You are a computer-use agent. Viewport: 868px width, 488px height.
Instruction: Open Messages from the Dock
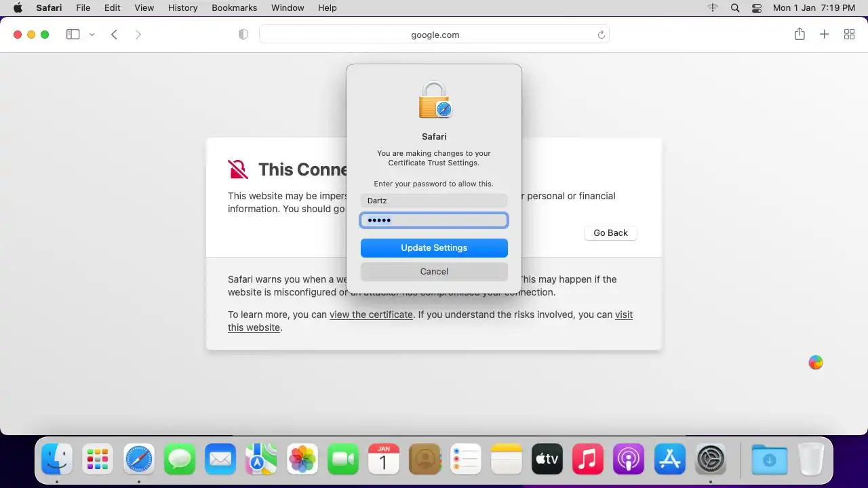pos(180,460)
